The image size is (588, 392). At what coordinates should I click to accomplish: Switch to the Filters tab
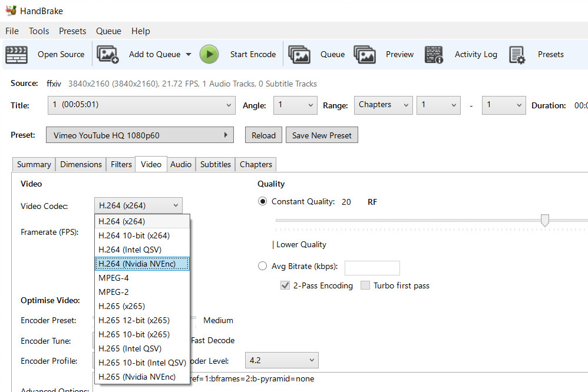pos(121,165)
